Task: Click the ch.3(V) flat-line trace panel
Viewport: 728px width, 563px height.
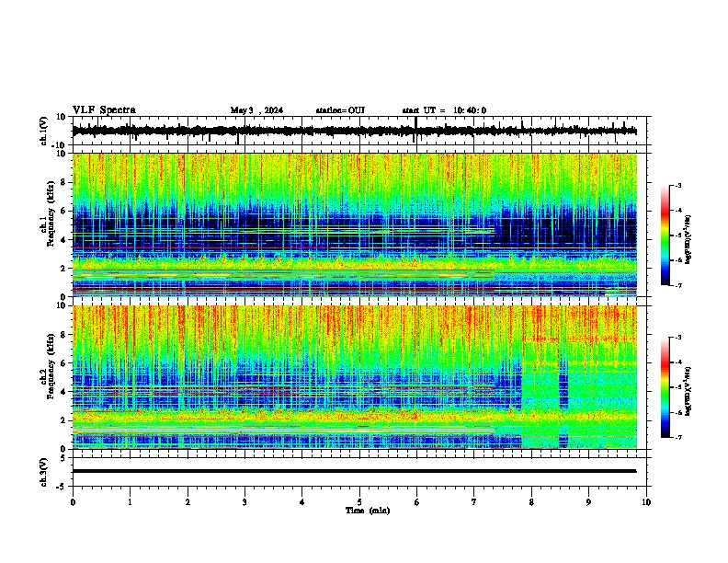Action: pyautogui.click(x=361, y=472)
